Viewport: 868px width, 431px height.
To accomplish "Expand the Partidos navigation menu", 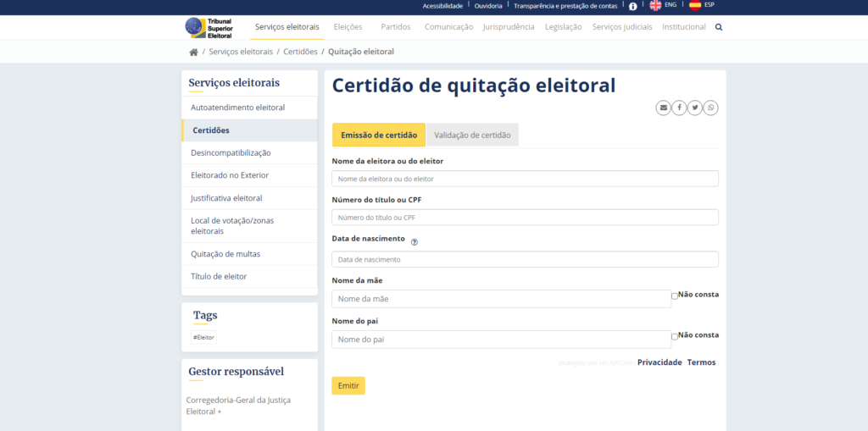I will coord(396,27).
